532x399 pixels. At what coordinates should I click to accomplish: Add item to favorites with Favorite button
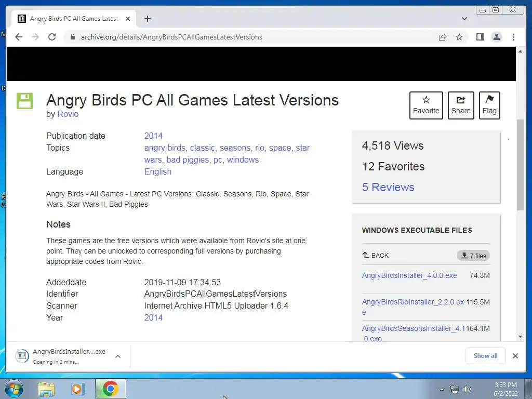(x=426, y=105)
